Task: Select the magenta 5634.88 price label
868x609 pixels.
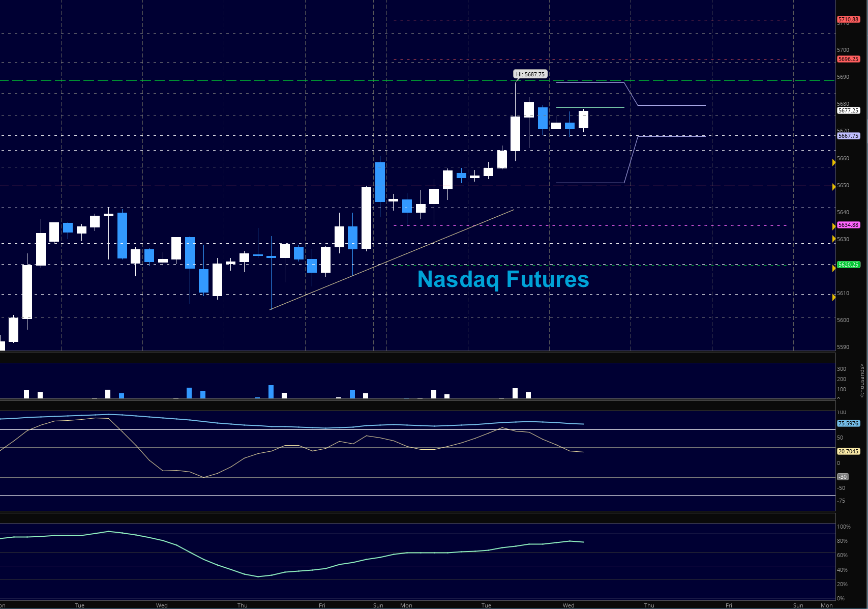Action: (848, 225)
